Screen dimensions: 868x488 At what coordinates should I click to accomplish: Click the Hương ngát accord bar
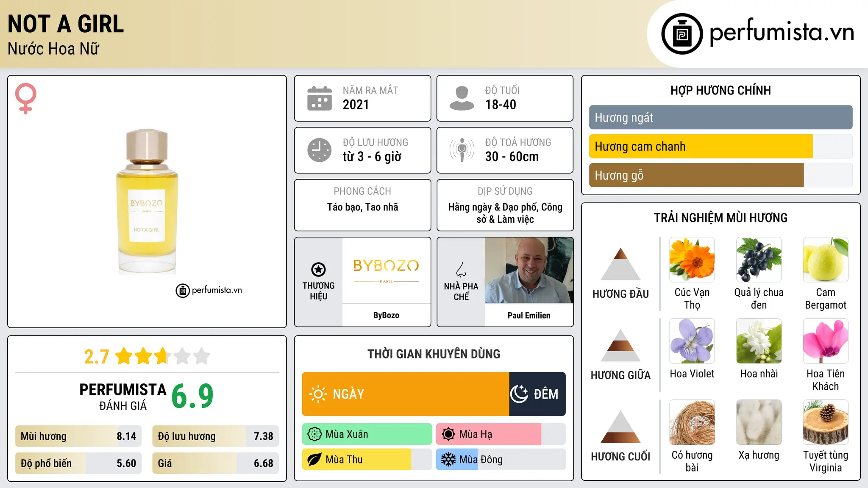(721, 117)
